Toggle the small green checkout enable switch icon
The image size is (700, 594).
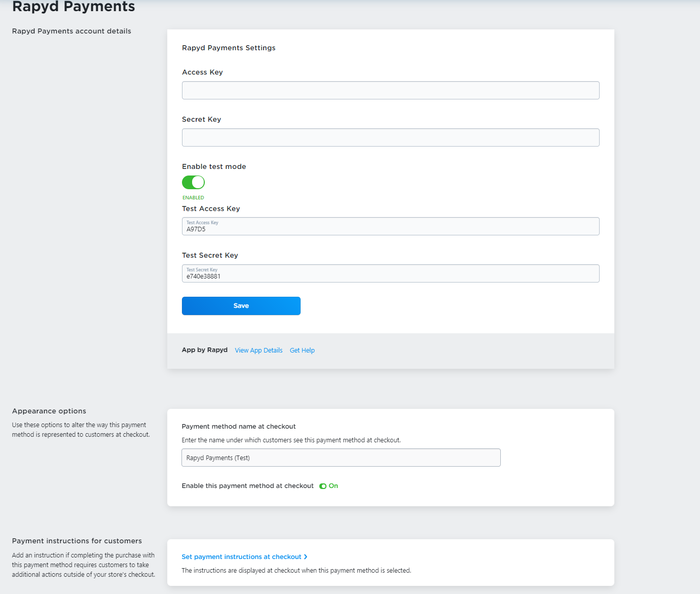pos(323,486)
